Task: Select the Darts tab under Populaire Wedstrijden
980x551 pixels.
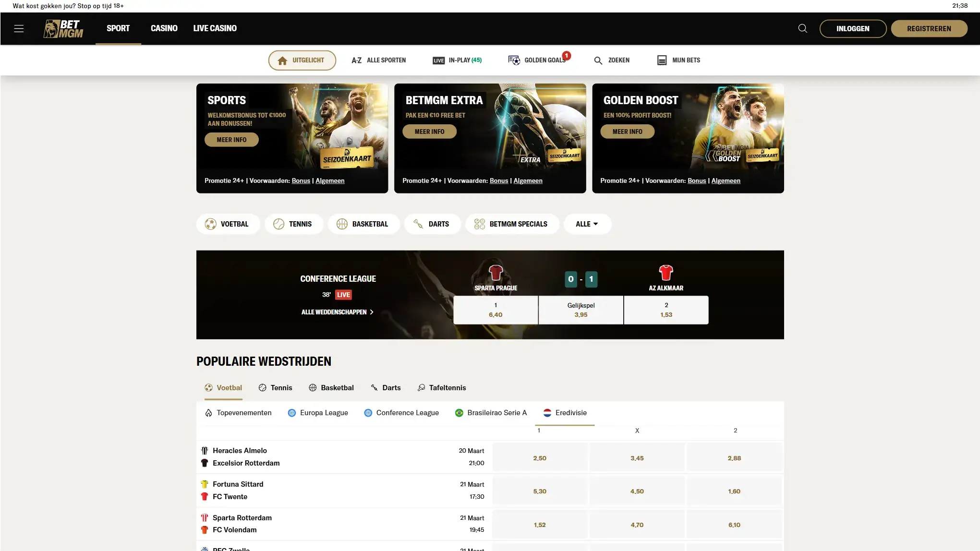Action: 386,388
